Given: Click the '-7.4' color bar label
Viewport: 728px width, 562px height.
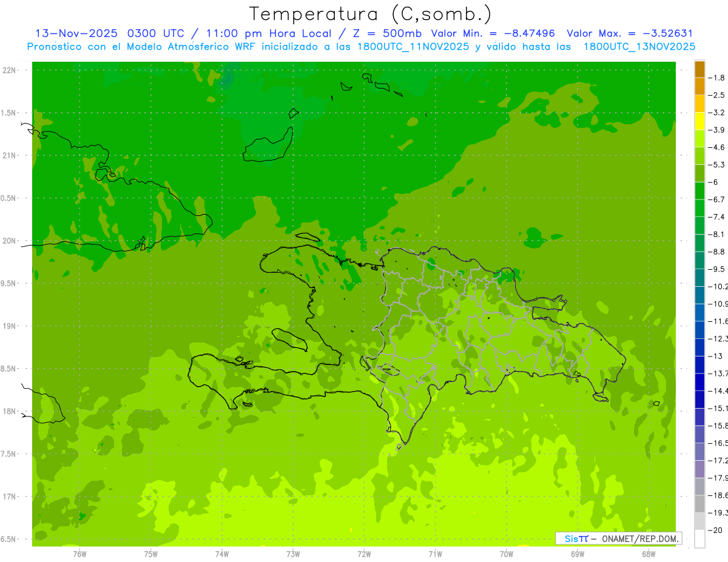Looking at the screenshot, I should 717,217.
